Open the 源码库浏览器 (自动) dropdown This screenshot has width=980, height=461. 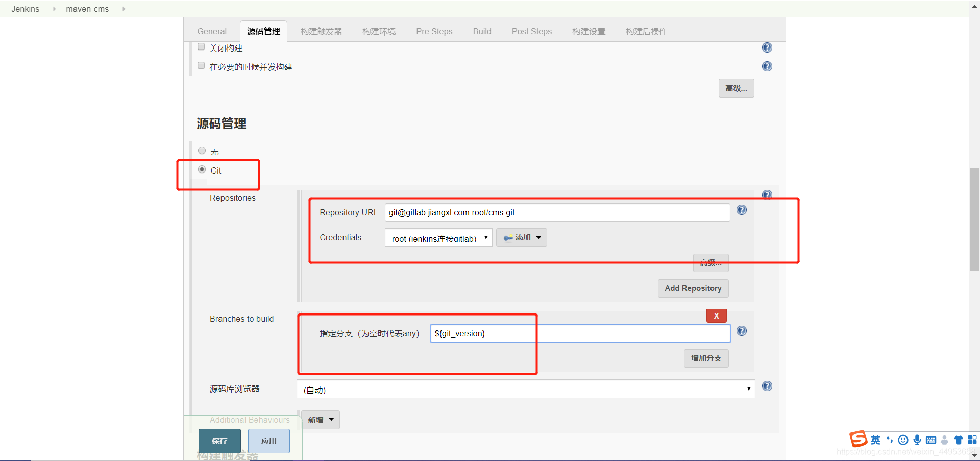click(x=525, y=389)
